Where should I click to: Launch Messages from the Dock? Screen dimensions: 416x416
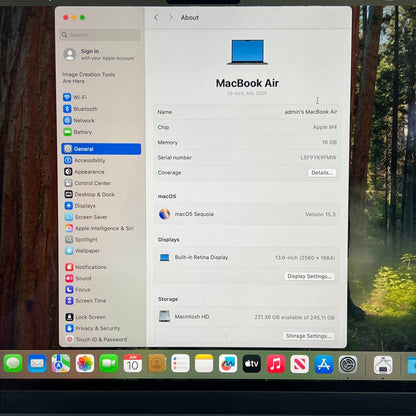13,363
